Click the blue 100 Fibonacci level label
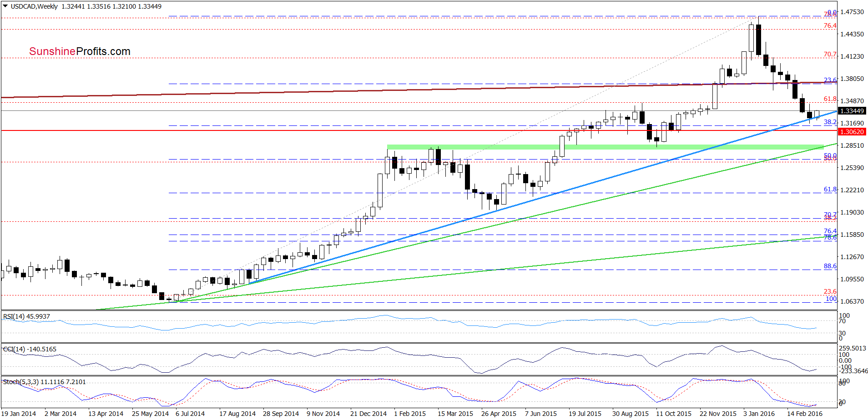The image size is (868, 420). [831, 299]
